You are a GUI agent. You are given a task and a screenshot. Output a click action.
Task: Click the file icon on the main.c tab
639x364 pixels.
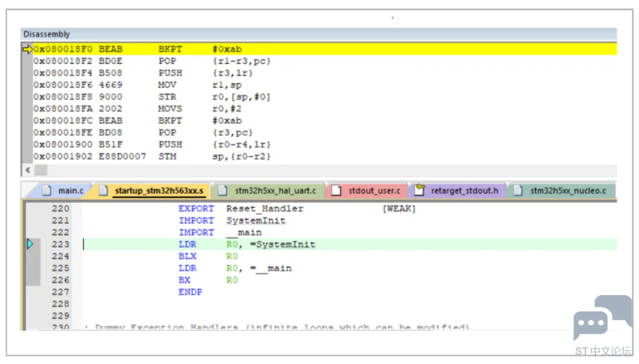pyautogui.click(x=47, y=190)
